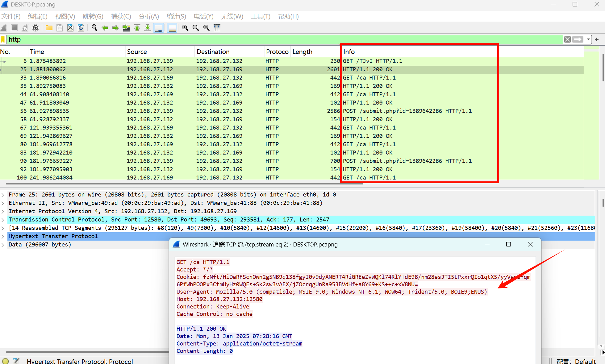Open the capture options gear icon
Viewport: 605px width, 364px height.
tap(35, 28)
